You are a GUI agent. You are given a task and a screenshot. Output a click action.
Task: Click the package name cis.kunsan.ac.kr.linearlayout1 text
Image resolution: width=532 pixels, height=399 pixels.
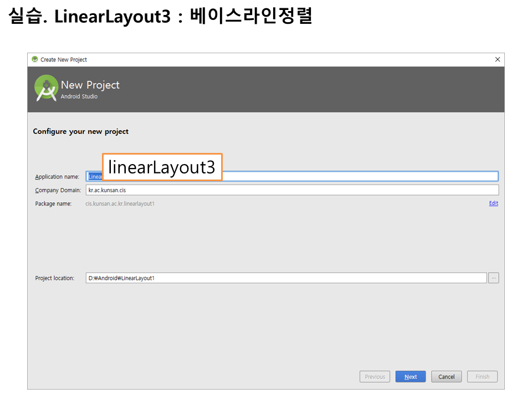pyautogui.click(x=120, y=204)
